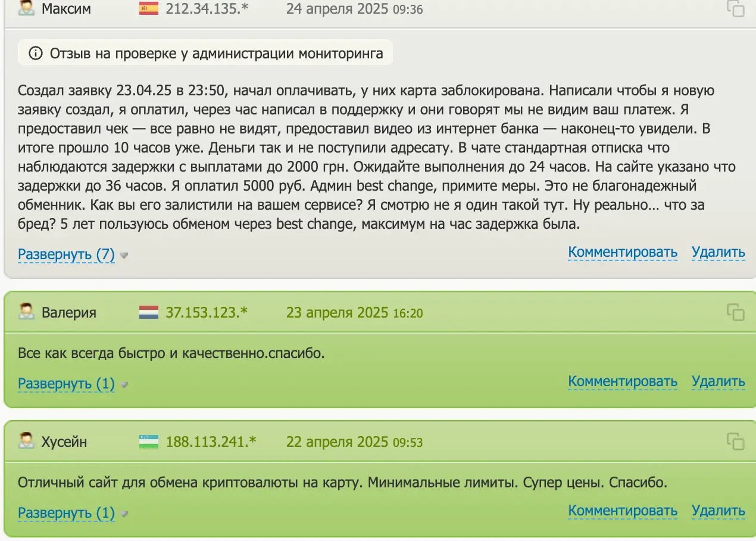The height and width of the screenshot is (541, 756).
Task: Click the info icon on the moderation notice
Action: (37, 52)
